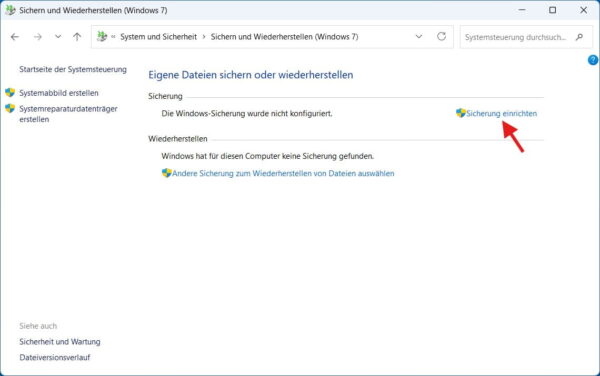Select Sichern und Wiederherstellen breadcrumb in address bar
Viewport: 600px width, 376px height.
tap(284, 37)
